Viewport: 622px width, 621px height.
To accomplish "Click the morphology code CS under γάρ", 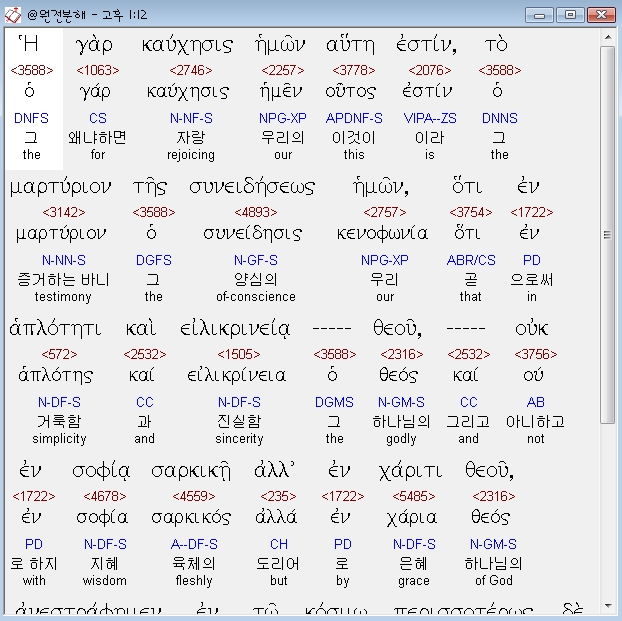I will 98,118.
